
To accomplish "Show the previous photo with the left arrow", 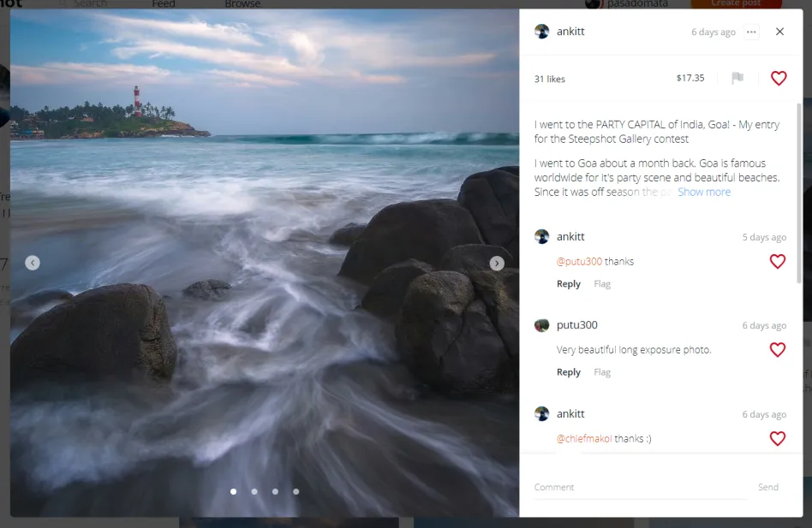I will [x=33, y=263].
